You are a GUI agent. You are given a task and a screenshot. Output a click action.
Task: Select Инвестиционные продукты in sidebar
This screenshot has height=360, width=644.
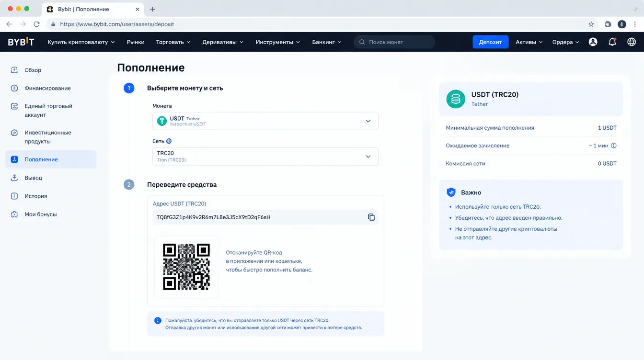pyautogui.click(x=48, y=137)
